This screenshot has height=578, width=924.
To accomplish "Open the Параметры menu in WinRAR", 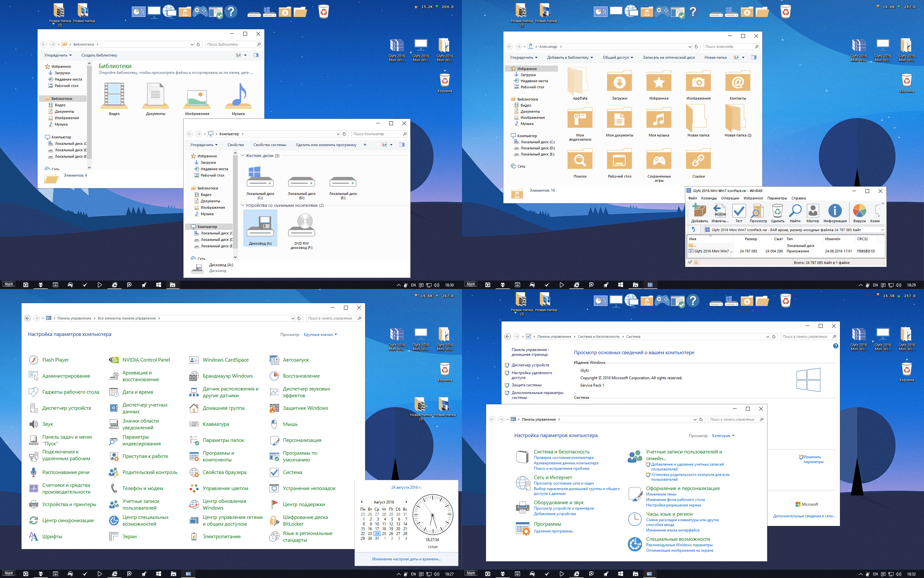I will 777,198.
